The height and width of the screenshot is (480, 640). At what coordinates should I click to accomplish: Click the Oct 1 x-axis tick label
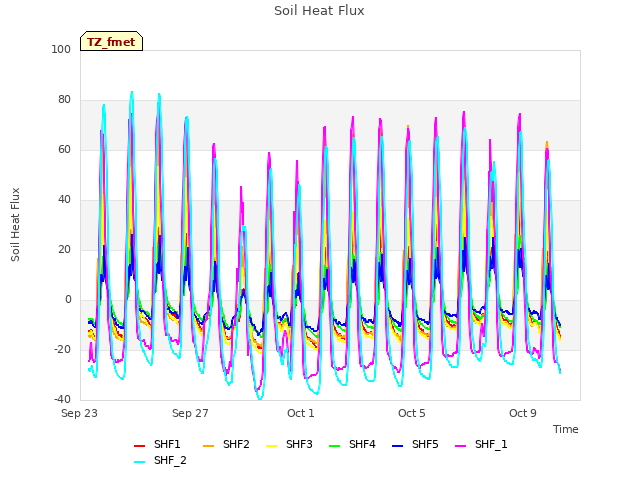coord(301,413)
